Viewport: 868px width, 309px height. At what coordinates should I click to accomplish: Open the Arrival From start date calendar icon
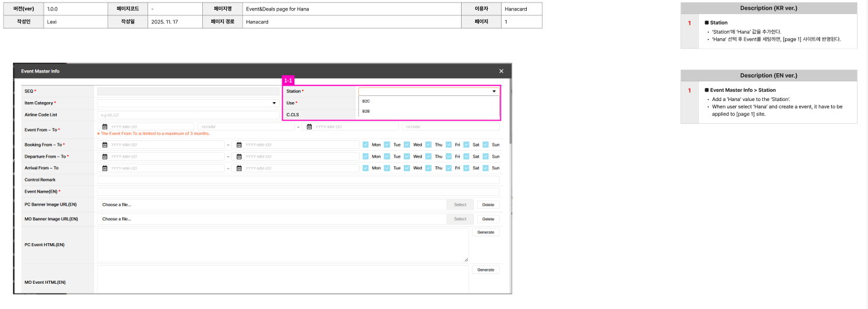pos(105,168)
